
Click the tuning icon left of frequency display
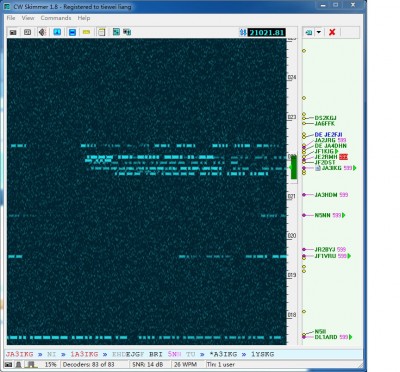point(243,33)
